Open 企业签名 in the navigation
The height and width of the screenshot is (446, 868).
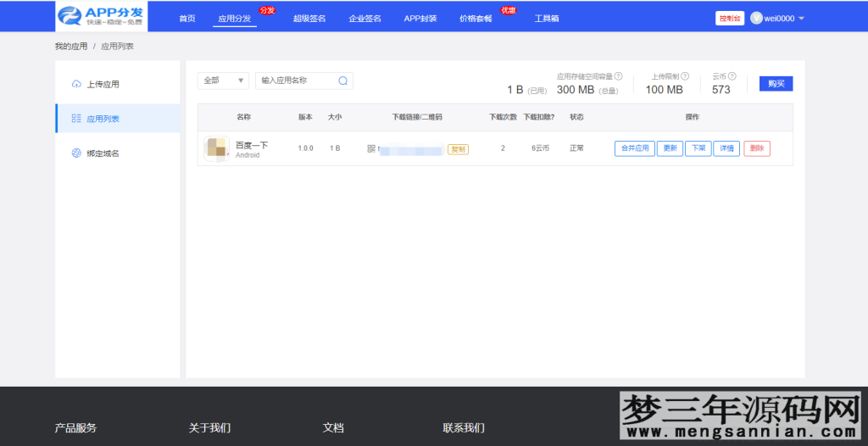coord(364,19)
